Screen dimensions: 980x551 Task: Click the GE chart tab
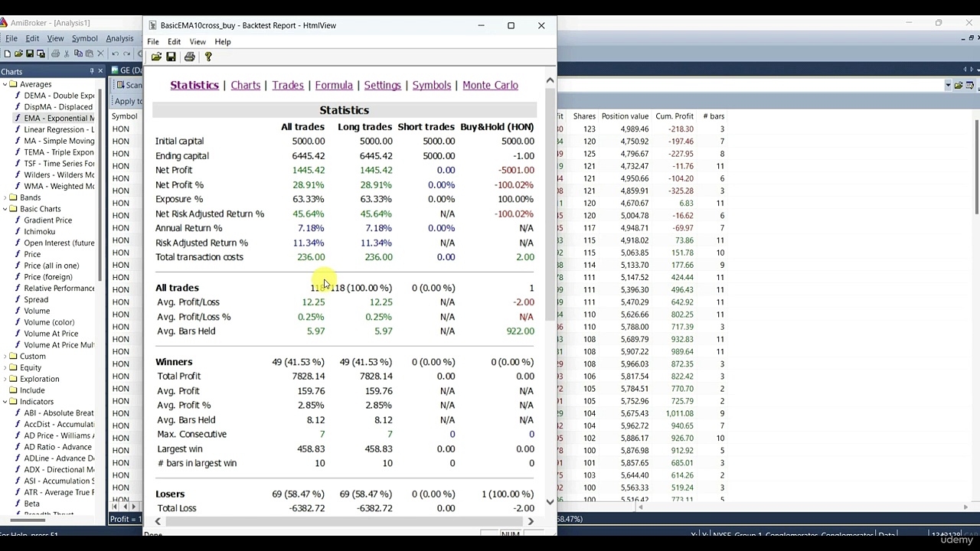[128, 70]
